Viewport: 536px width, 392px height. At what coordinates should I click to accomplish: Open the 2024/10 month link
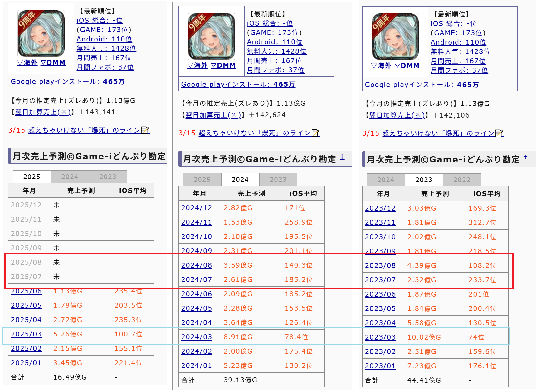click(197, 236)
